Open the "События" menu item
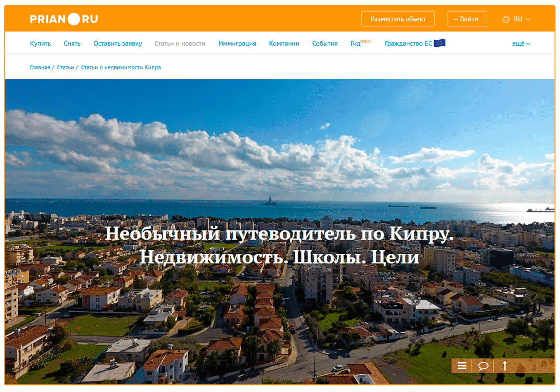This screenshot has height=392, width=560. (x=325, y=44)
